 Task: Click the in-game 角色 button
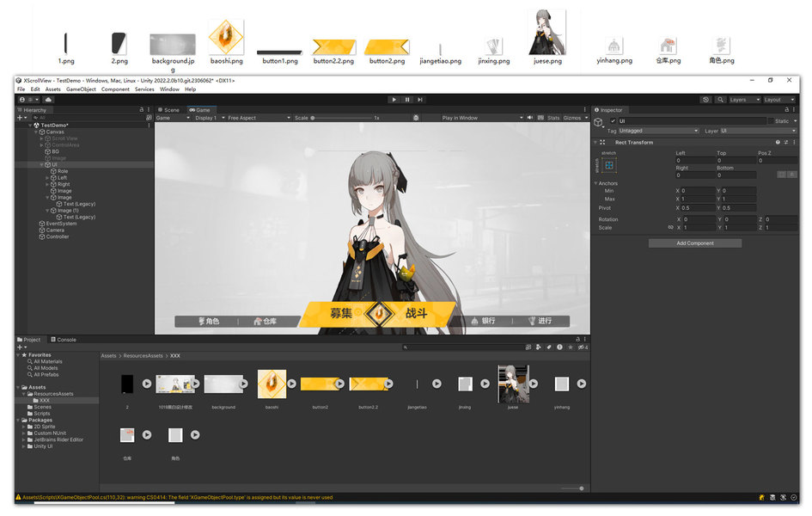(x=209, y=321)
